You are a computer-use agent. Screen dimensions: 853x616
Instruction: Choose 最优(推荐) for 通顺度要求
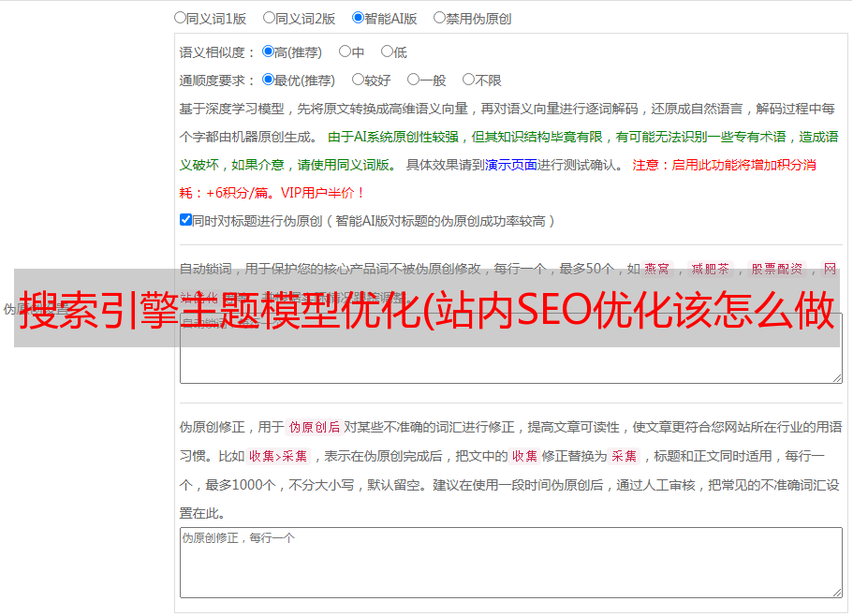(268, 81)
